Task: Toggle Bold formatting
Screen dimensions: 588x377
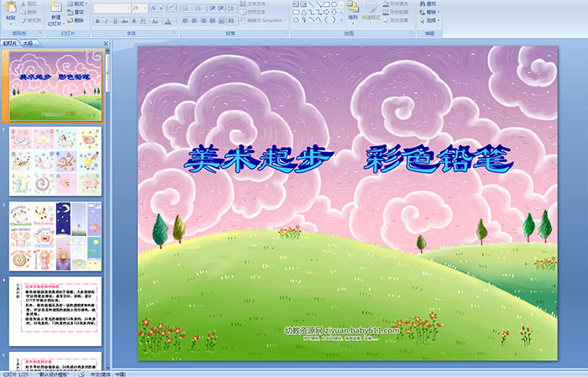Action: click(97, 21)
